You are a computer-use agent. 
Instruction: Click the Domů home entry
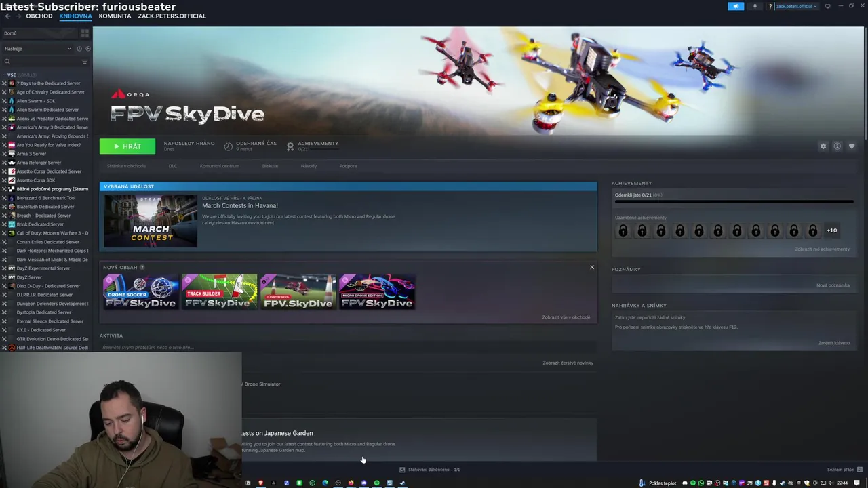39,33
